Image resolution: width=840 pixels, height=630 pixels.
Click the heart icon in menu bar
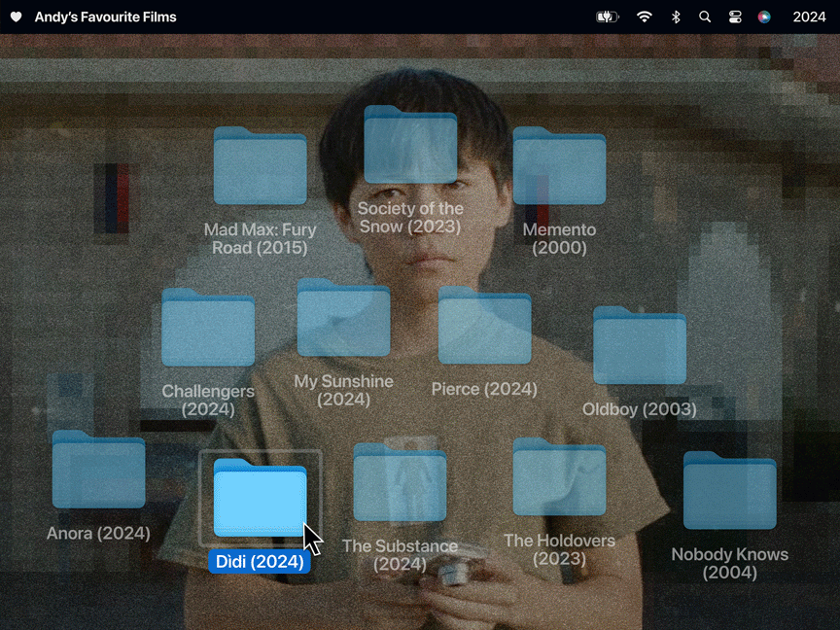coord(17,17)
